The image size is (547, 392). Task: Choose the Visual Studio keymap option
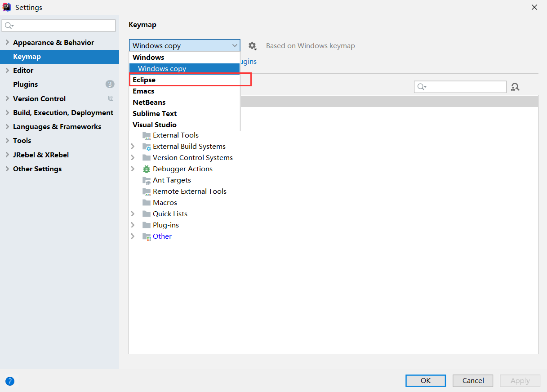[x=185, y=125]
